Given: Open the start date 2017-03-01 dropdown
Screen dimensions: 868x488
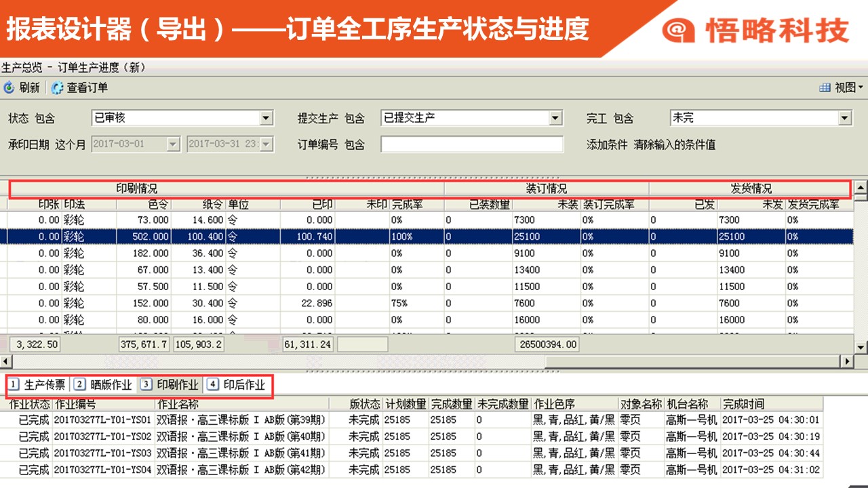Looking at the screenshot, I should click(174, 144).
